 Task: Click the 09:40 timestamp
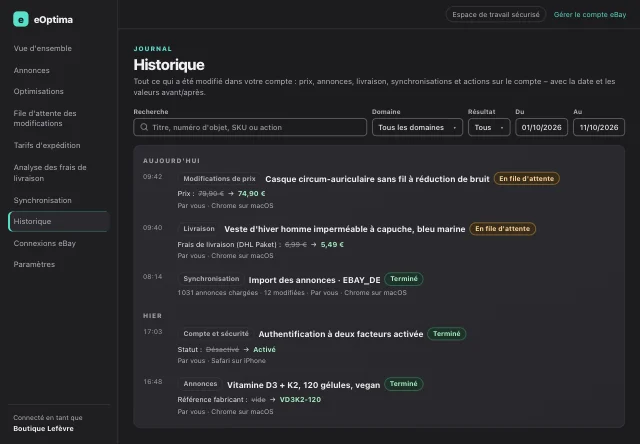[x=152, y=228]
